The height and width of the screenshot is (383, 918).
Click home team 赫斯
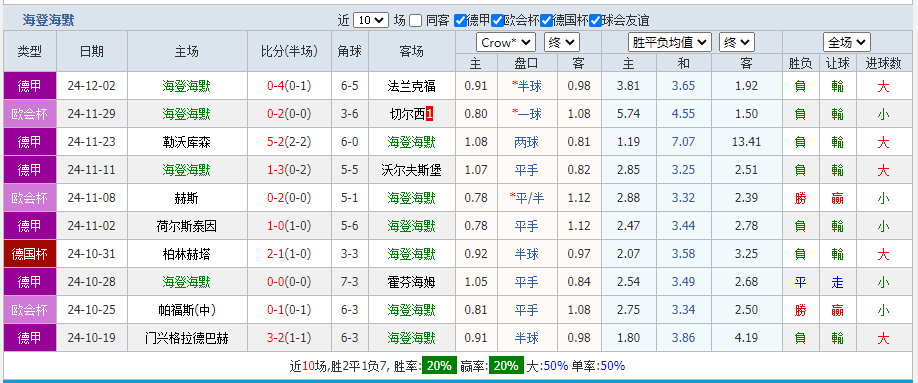pyautogui.click(x=186, y=198)
